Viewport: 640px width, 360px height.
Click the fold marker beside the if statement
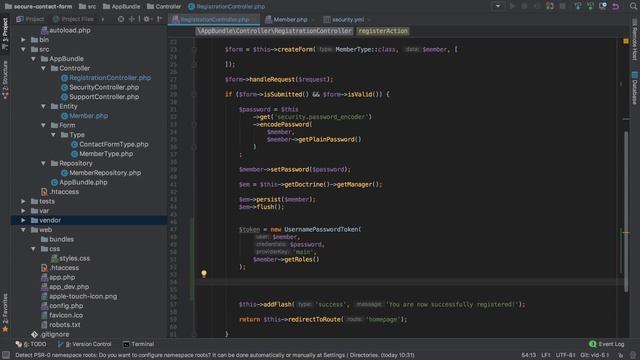click(x=194, y=94)
